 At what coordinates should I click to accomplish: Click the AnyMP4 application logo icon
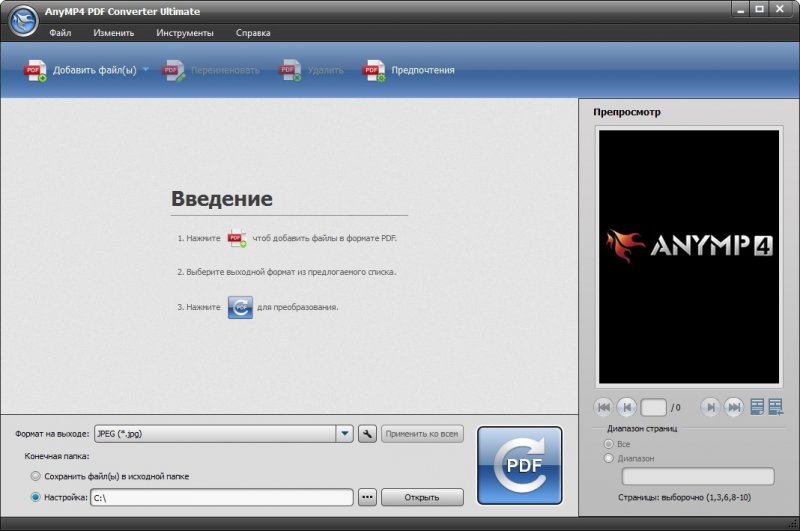[23, 21]
